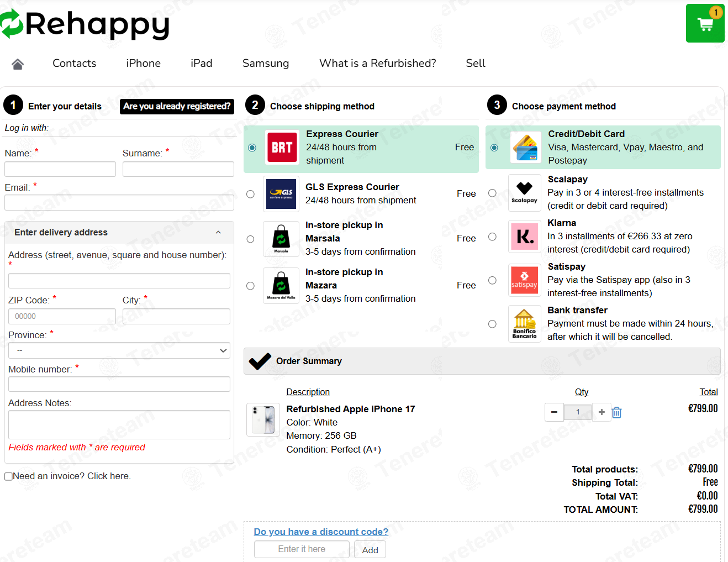Focus the City input field

coord(176,316)
